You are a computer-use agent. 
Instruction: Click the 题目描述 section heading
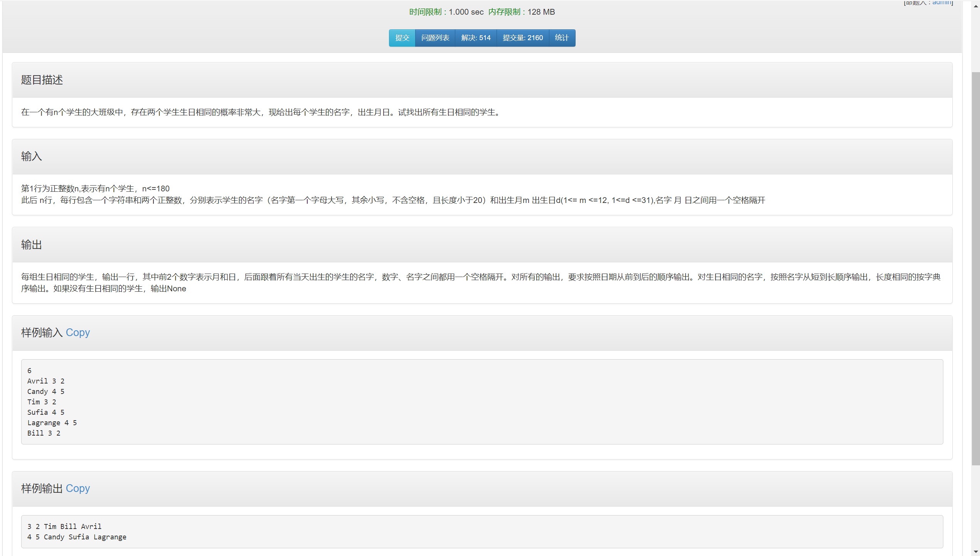coord(42,80)
